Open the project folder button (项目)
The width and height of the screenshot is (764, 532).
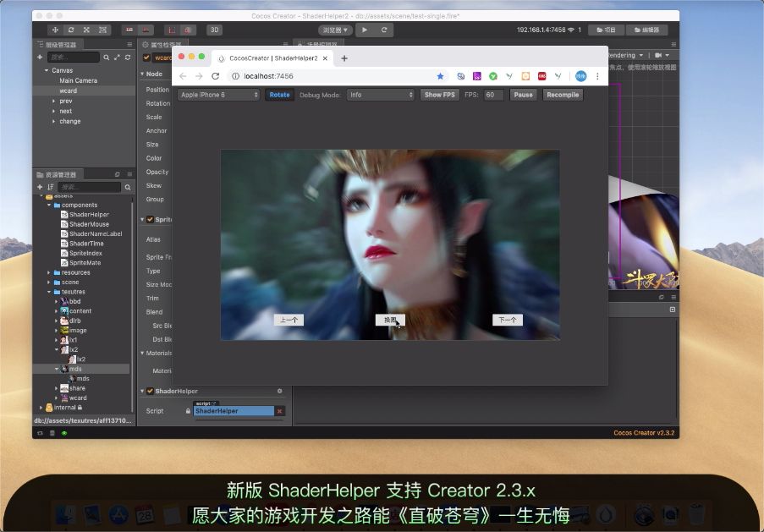[606, 30]
